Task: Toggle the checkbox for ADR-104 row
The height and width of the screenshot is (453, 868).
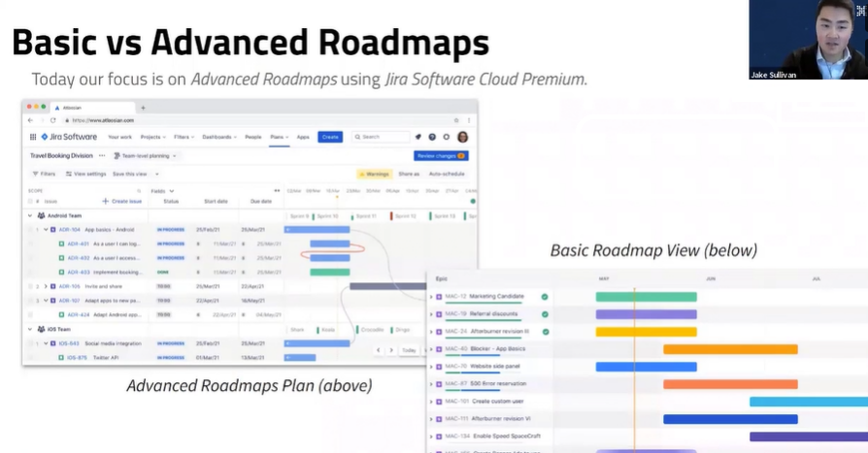Action: pos(30,230)
